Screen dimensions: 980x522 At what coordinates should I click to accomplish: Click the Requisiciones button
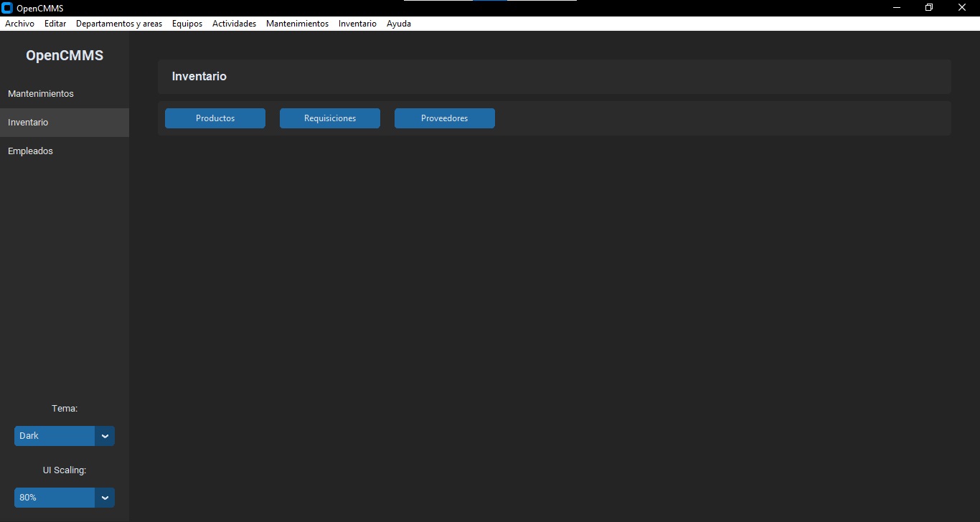(329, 118)
